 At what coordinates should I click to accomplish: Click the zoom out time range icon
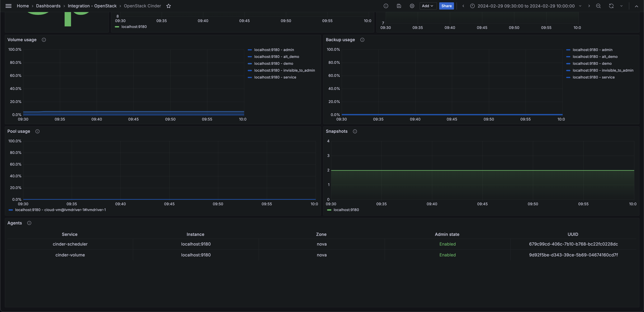[x=598, y=6]
